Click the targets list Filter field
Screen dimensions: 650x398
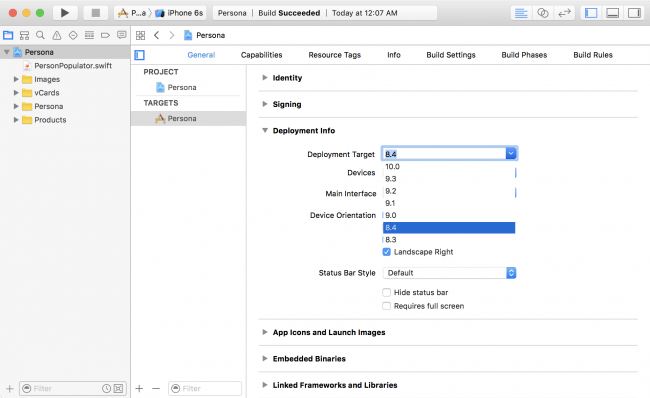pos(205,388)
